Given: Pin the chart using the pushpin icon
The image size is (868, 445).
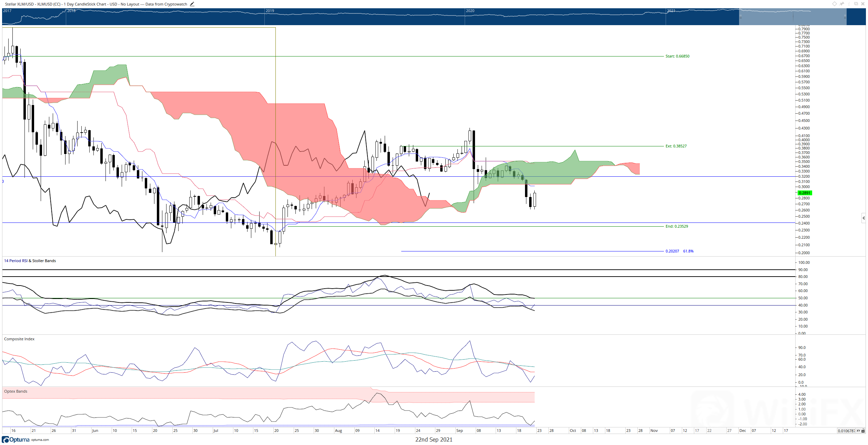Looking at the screenshot, I should 842,4.
